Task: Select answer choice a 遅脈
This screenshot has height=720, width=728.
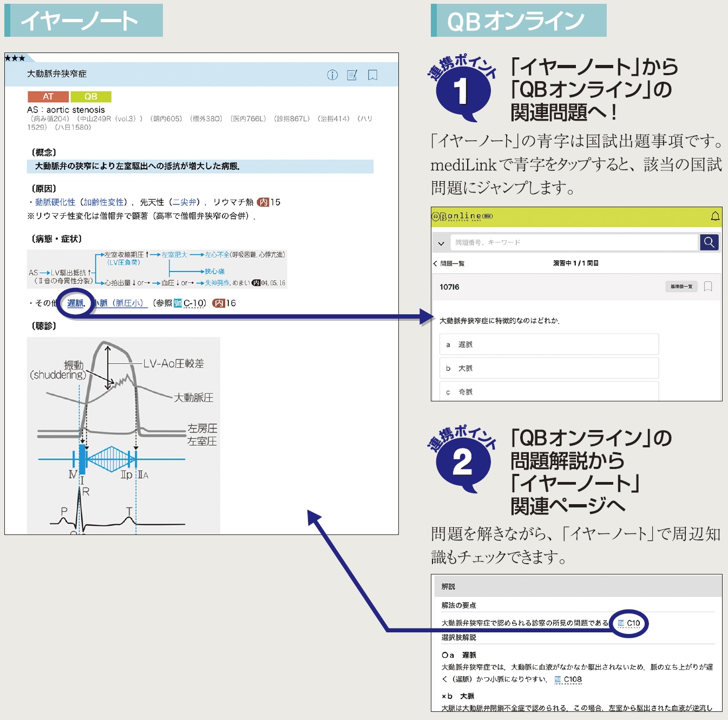Action: coord(548,344)
